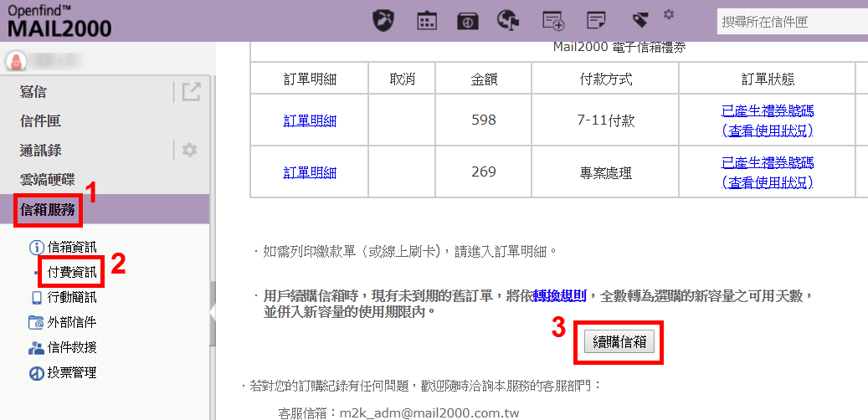
Task: Collapse the sidebar with splitter arrow
Action: click(213, 313)
